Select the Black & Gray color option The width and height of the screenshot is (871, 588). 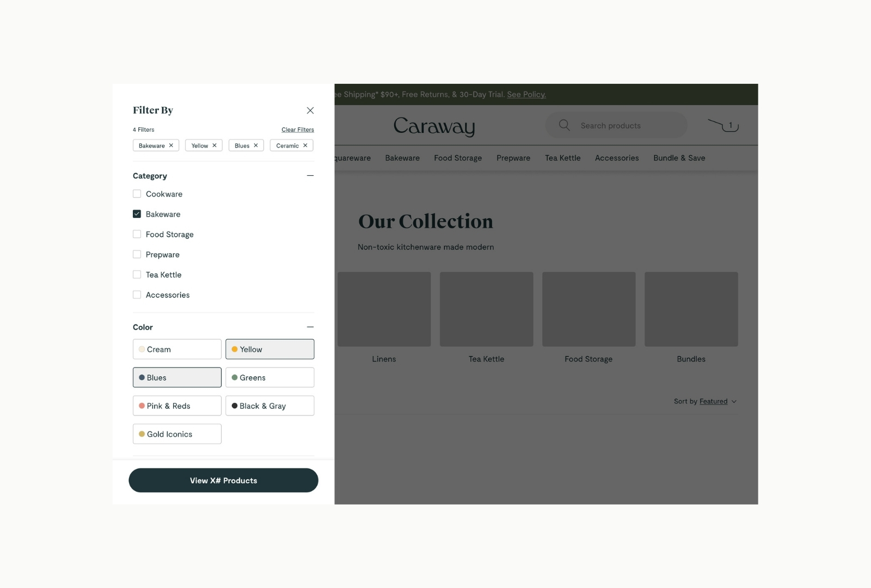(x=270, y=406)
